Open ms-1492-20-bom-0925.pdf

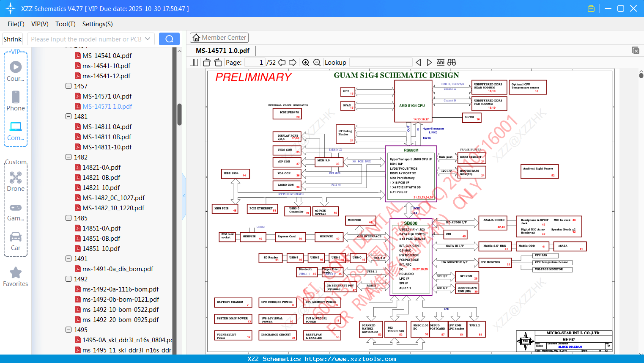coord(121,319)
